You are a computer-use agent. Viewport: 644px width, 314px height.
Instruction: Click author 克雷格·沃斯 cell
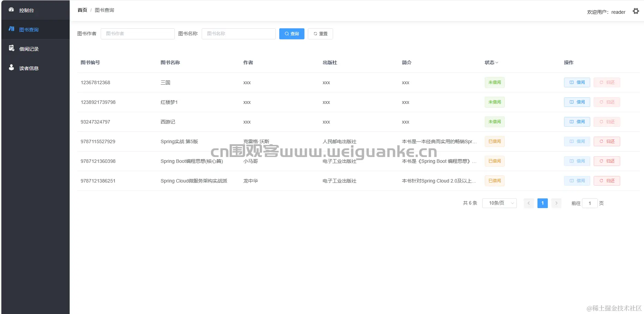[256, 141]
